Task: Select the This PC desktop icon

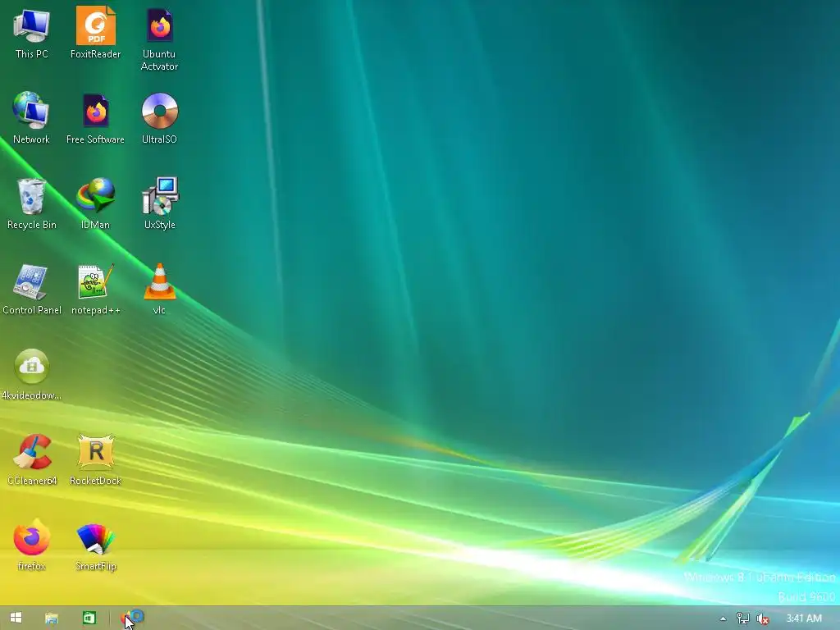Action: coord(32,27)
